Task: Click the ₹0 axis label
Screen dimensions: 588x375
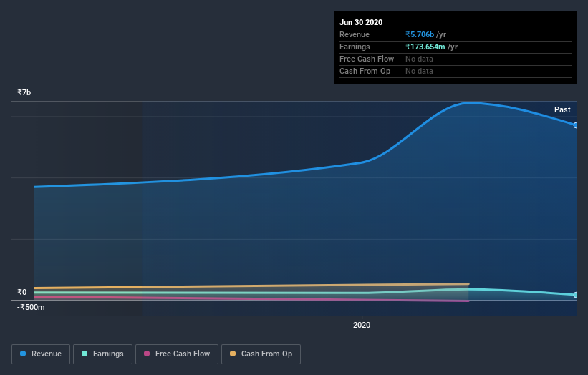Action: 22,292
